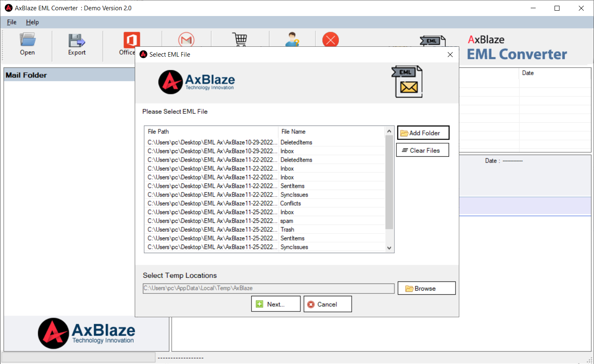The width and height of the screenshot is (594, 364).
Task: Click the EML file icon in dialog header
Action: [x=407, y=82]
